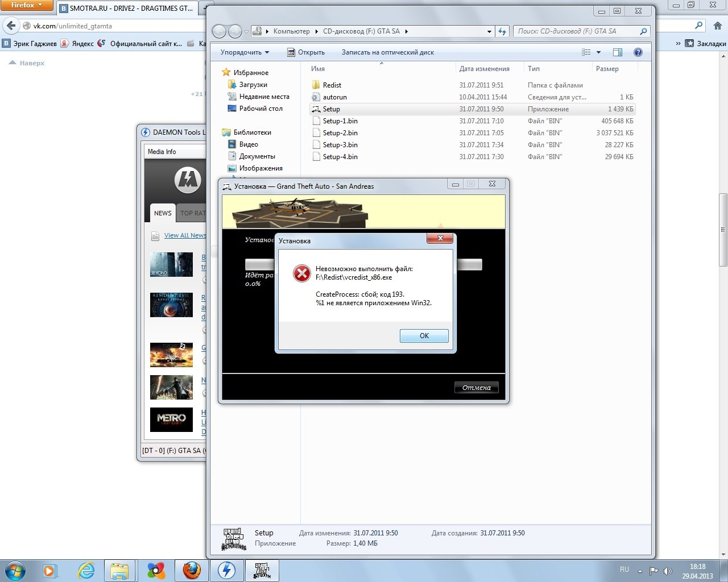Open the Metro Last Light news thumbnail
This screenshot has width=728, height=582.
171,419
